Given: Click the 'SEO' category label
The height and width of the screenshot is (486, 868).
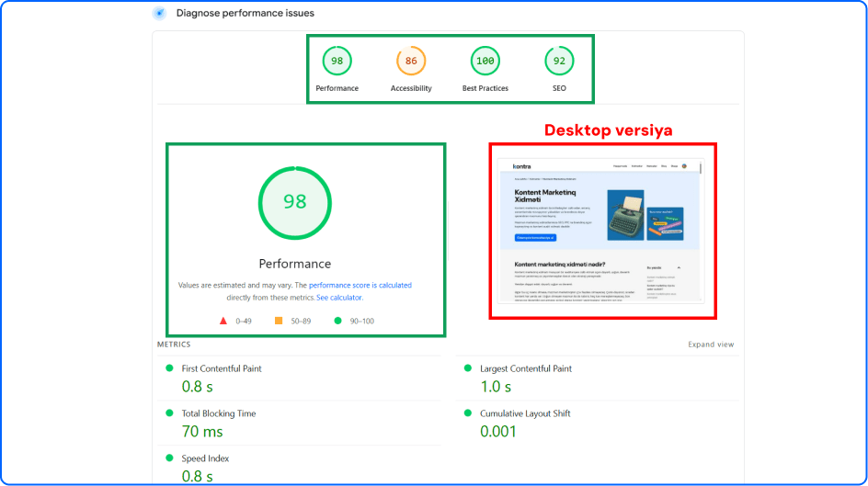Looking at the screenshot, I should pyautogui.click(x=559, y=88).
